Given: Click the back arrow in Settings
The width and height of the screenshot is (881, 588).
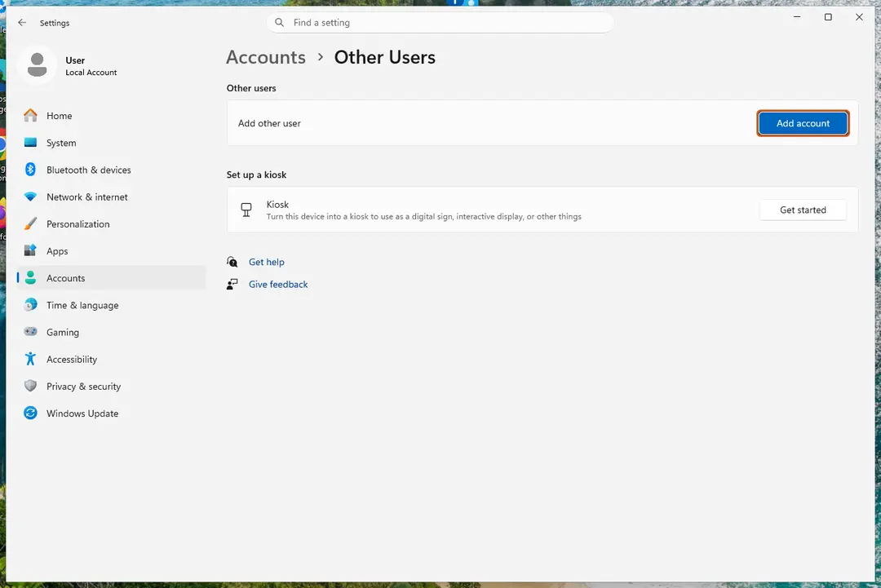Looking at the screenshot, I should tap(22, 23).
